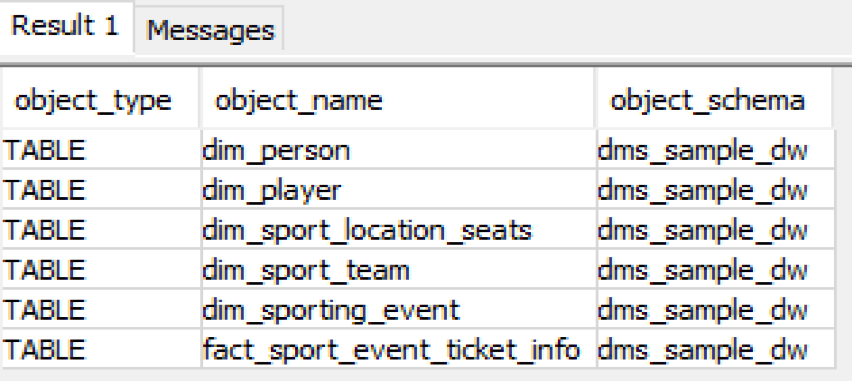Click TABLE cell in dim_sport_team row
The height and width of the screenshot is (381, 852).
[101, 269]
